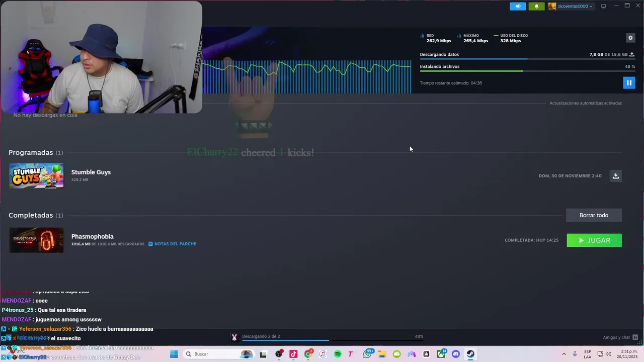The width and height of the screenshot is (644, 362).
Task: Open the game controller app on taskbar
Action: [x=412, y=354]
